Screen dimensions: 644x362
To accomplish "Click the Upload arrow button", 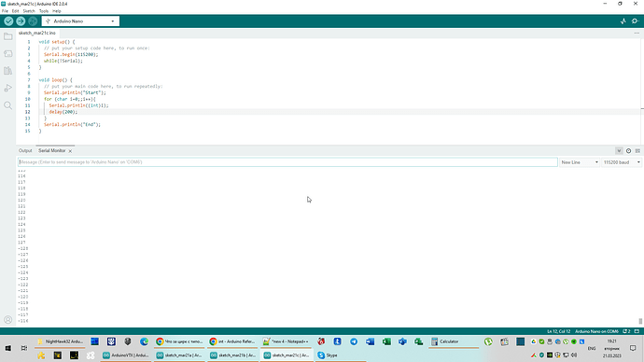I will (x=21, y=21).
